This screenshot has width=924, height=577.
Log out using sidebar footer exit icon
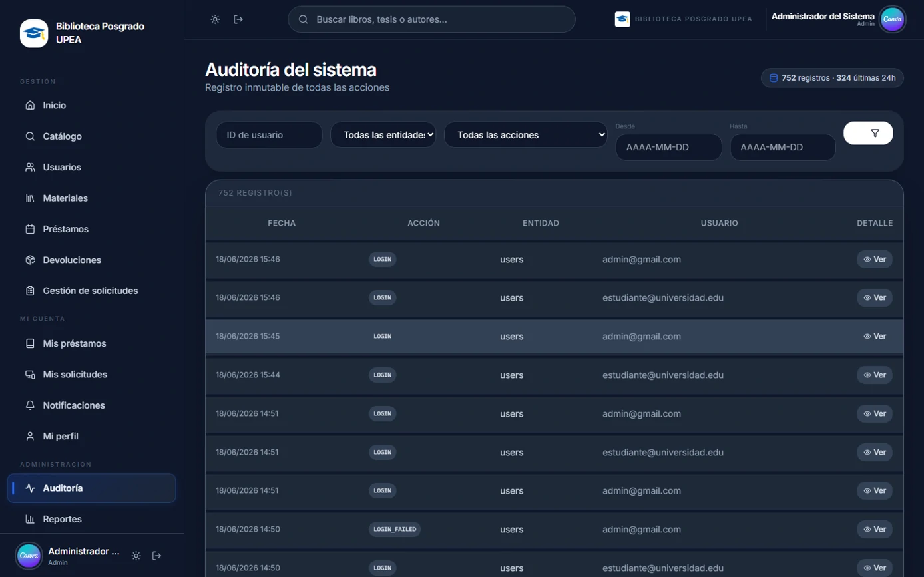point(157,556)
